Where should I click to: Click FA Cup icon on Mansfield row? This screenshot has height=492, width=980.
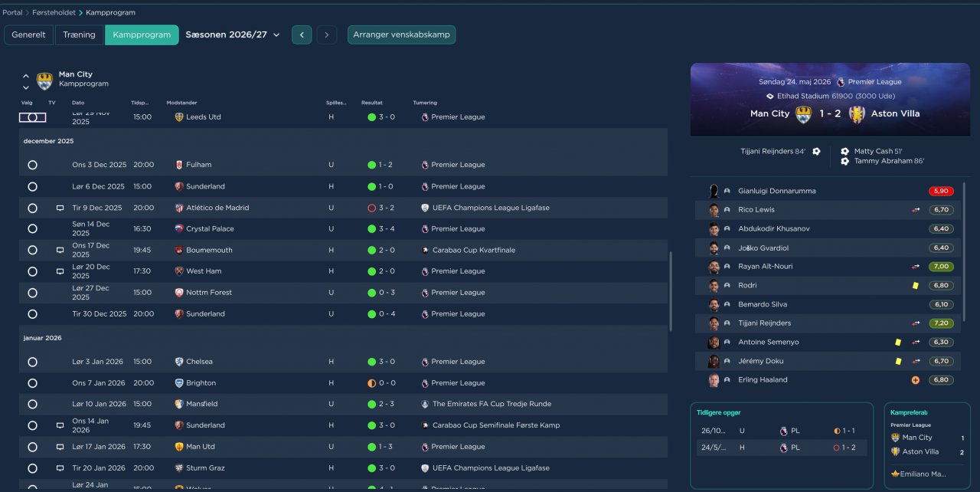pos(425,404)
